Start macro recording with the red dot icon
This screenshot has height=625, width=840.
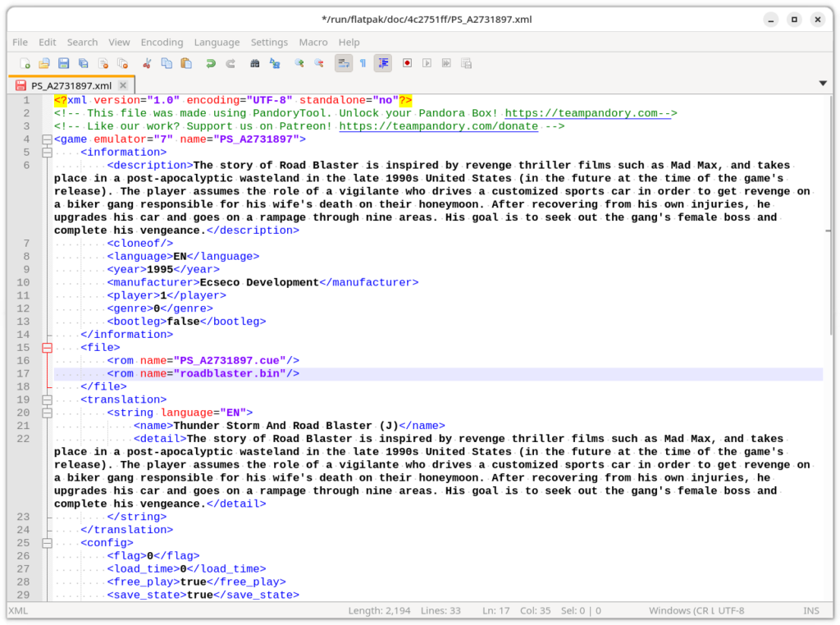point(407,63)
